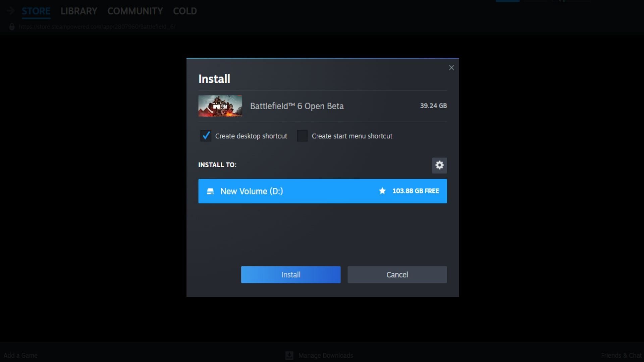Click the forward arrow in Steam navigation

10,11
